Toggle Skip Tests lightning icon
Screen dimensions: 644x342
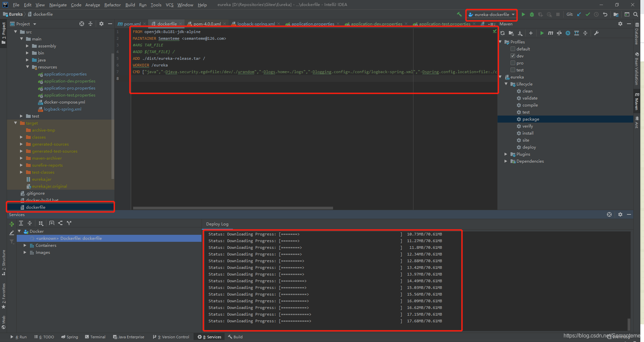[568, 33]
